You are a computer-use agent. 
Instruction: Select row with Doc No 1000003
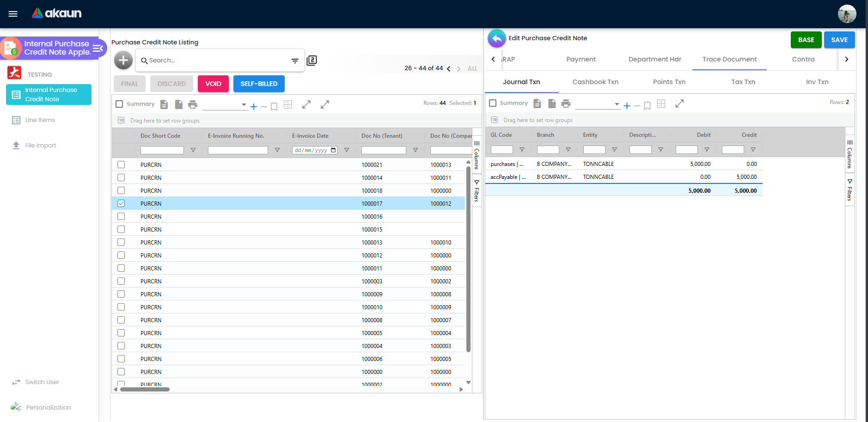121,281
